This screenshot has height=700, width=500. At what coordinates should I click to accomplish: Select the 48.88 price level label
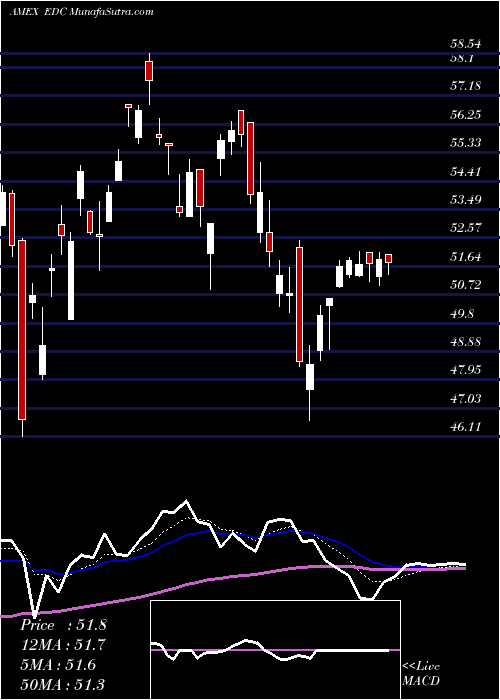pos(466,342)
